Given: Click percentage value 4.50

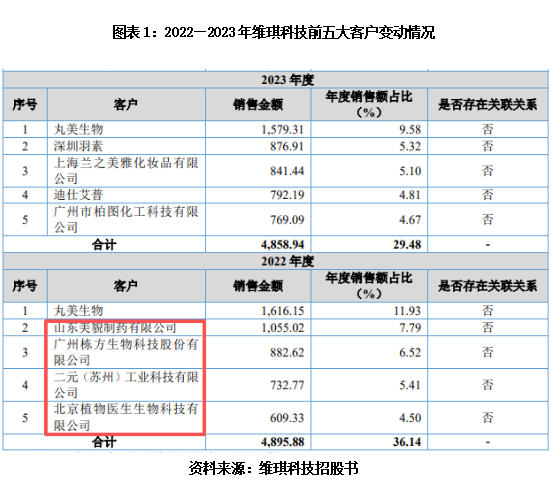Looking at the screenshot, I should click(x=410, y=418).
